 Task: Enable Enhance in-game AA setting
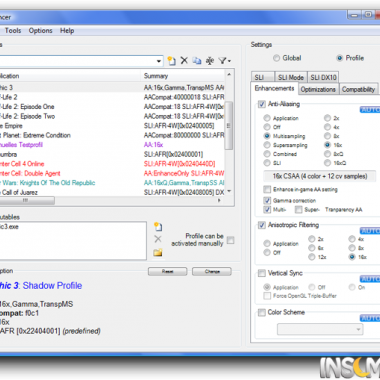coord(267,189)
